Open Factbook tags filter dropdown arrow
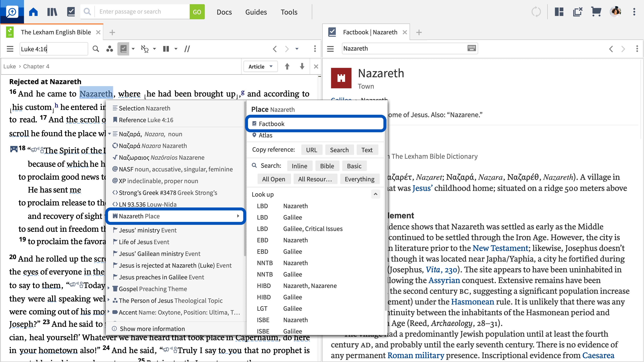This screenshot has width=644, height=362. pos(133,49)
